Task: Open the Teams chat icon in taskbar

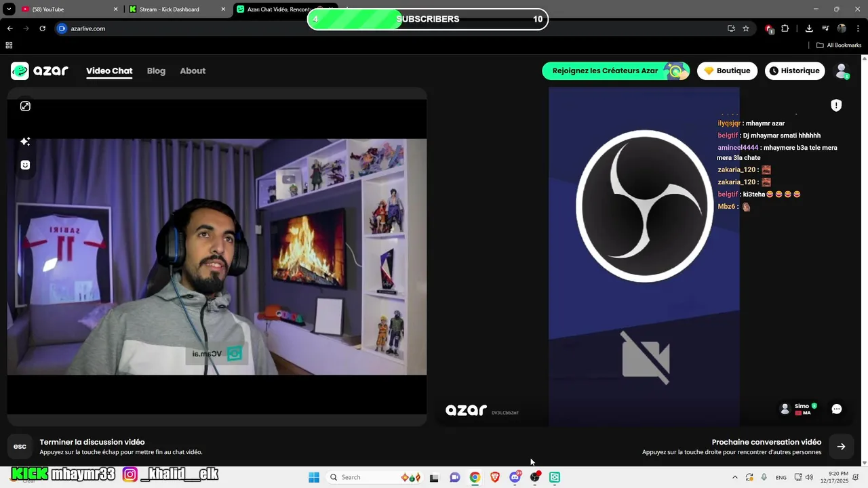Action: [x=455, y=477]
